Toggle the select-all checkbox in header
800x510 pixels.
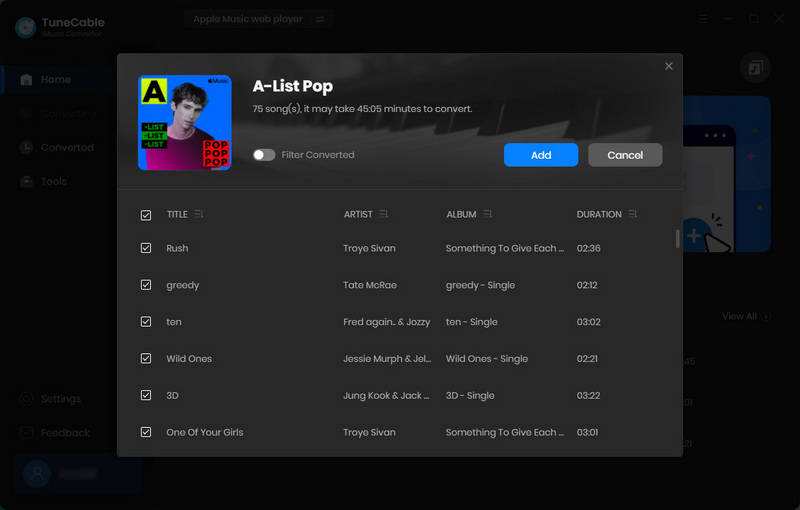coord(146,215)
